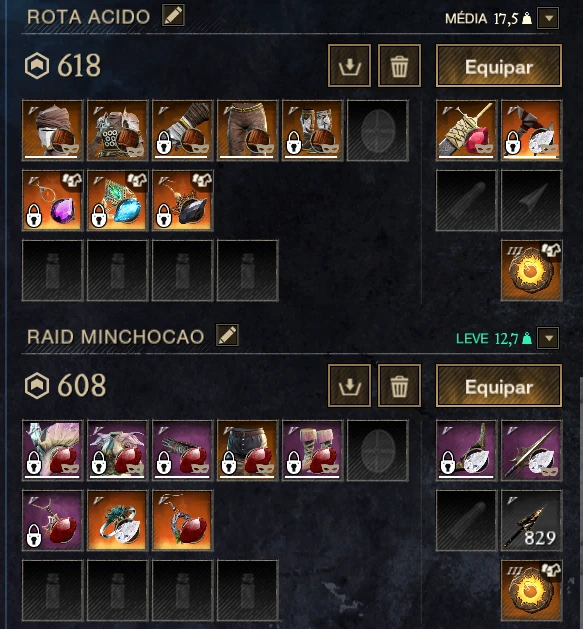
Task: Save current gear into RAID MINCHOCAO set
Action: (349, 386)
